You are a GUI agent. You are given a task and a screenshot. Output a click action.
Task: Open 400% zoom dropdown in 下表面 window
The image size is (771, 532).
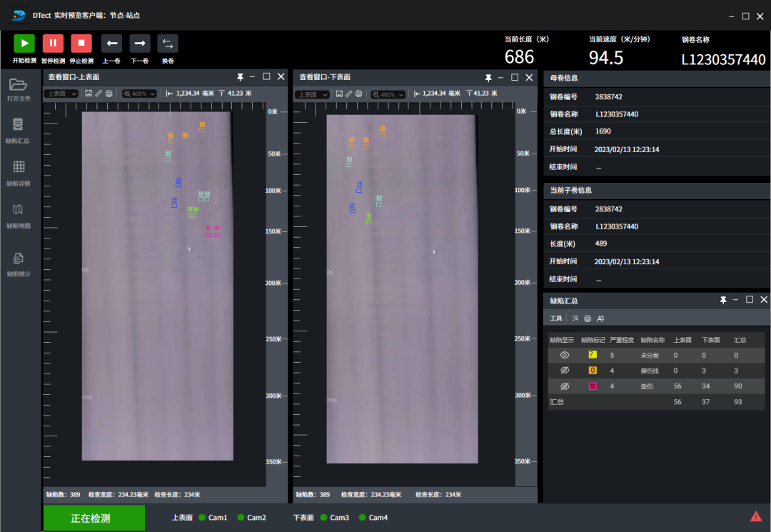click(x=388, y=94)
